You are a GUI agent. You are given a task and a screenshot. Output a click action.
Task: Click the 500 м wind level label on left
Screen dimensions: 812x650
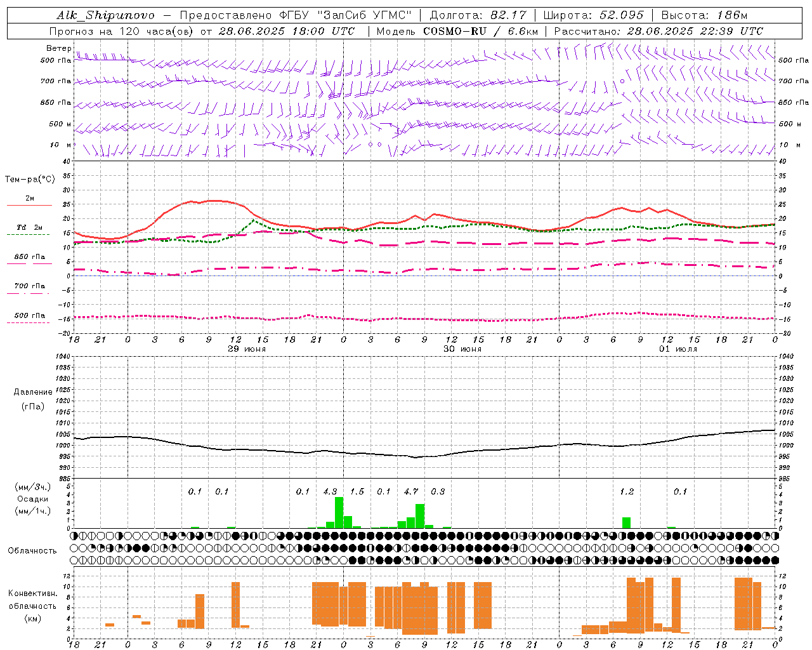click(x=60, y=124)
